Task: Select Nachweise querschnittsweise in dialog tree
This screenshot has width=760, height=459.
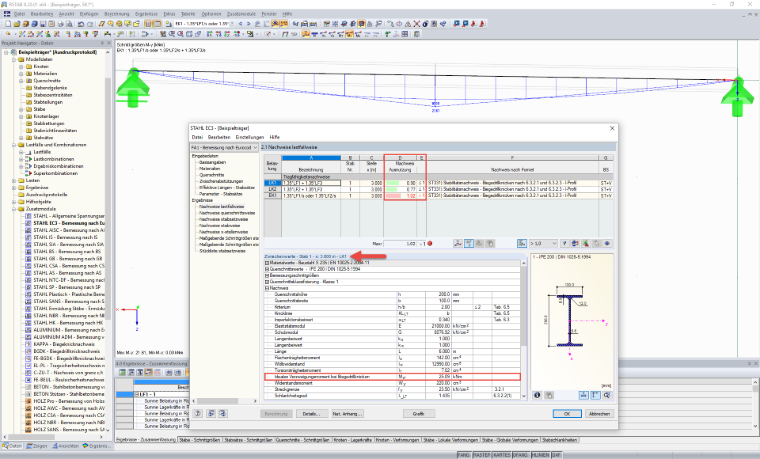Action: coord(227,213)
